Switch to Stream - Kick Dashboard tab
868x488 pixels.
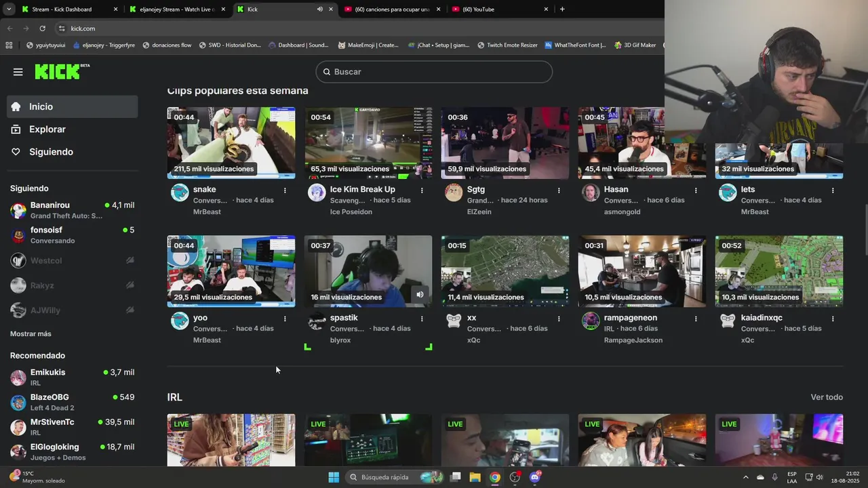point(68,9)
